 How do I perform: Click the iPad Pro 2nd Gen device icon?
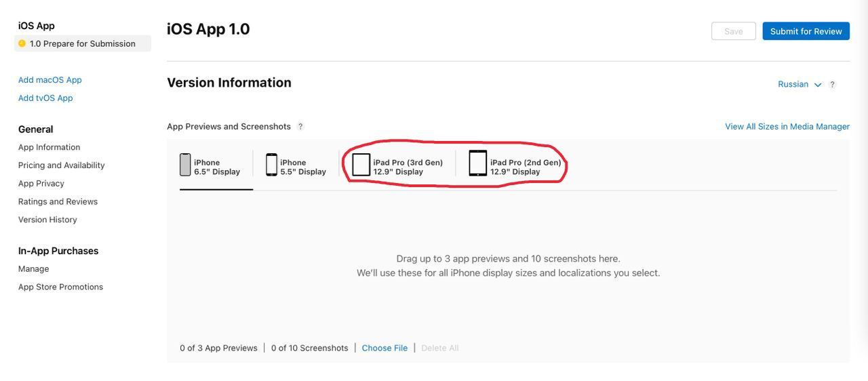click(478, 163)
